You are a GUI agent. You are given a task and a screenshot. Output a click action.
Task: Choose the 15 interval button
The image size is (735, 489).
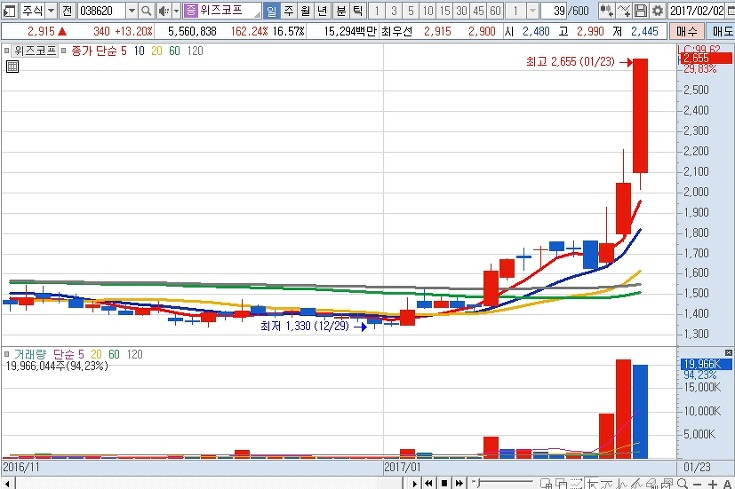coord(444,10)
